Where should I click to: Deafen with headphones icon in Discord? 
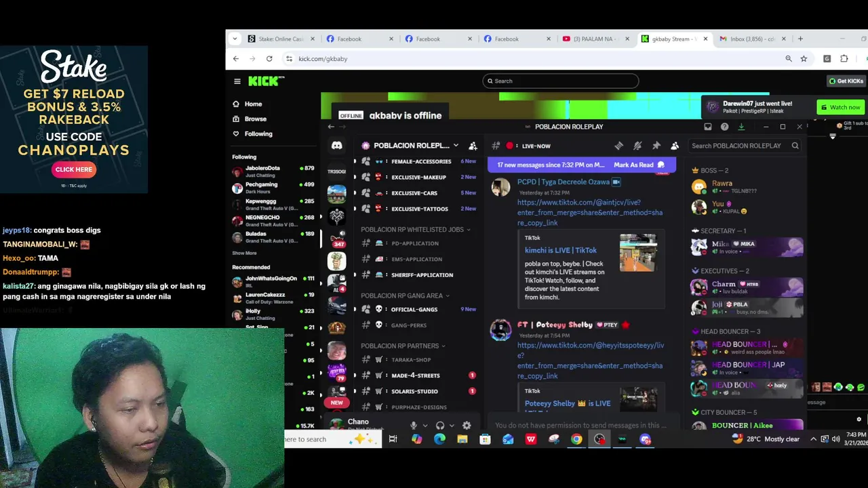(440, 426)
